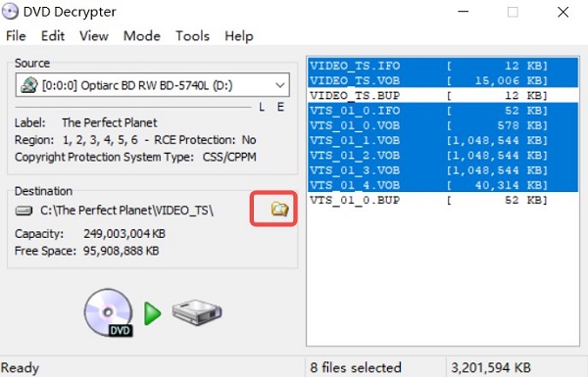Open the Help menu

coord(239,36)
